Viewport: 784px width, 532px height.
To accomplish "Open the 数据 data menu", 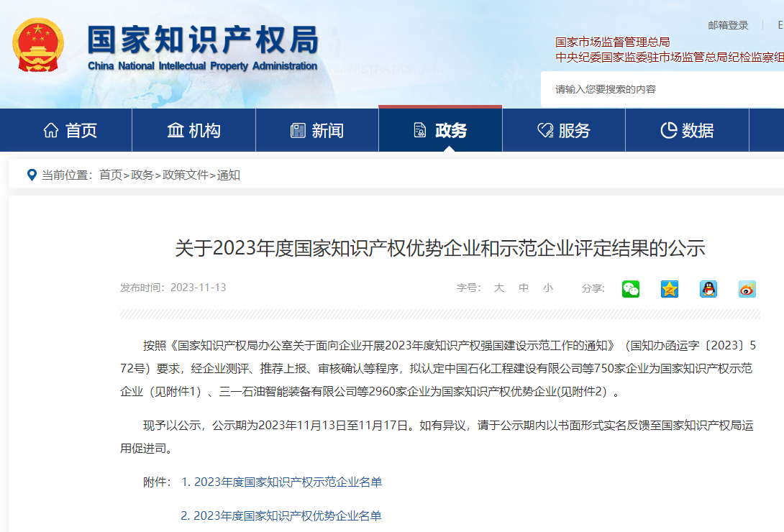I will (x=687, y=130).
